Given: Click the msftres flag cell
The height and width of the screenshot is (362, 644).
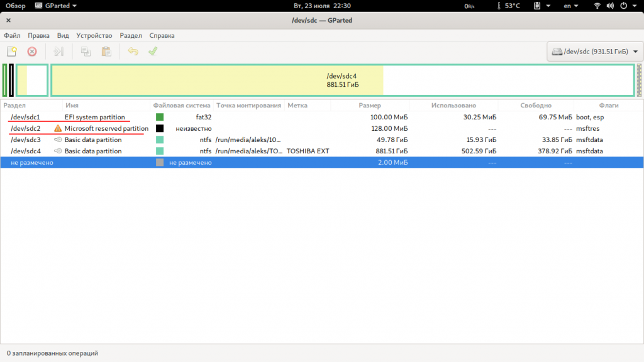Looking at the screenshot, I should 587,128.
